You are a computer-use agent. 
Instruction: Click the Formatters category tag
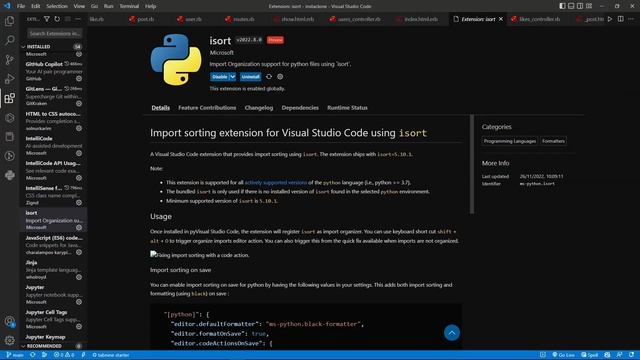[553, 141]
